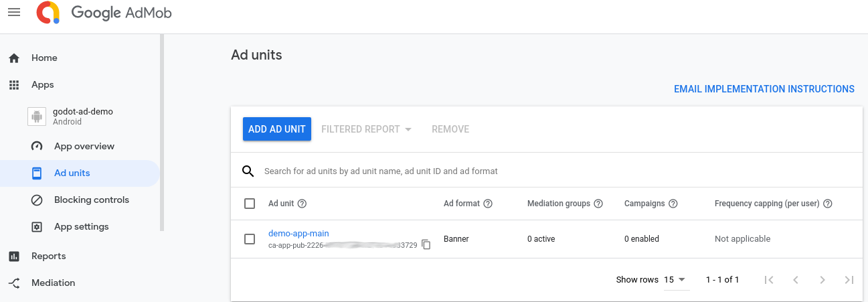Click the App settings gear icon

point(37,227)
